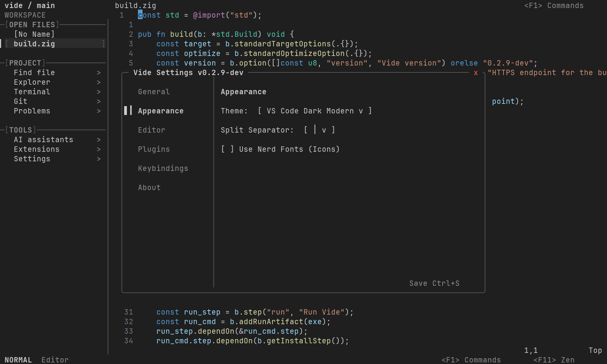The width and height of the screenshot is (607, 364).
Task: Open the Split Separator dropdown
Action: [320, 130]
